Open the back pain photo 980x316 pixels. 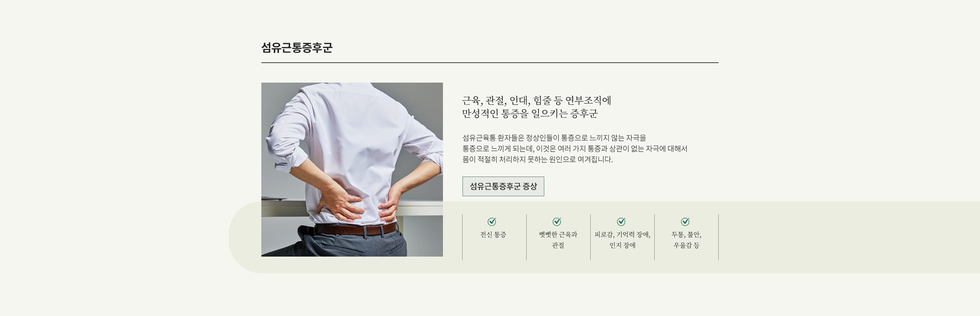(x=352, y=169)
